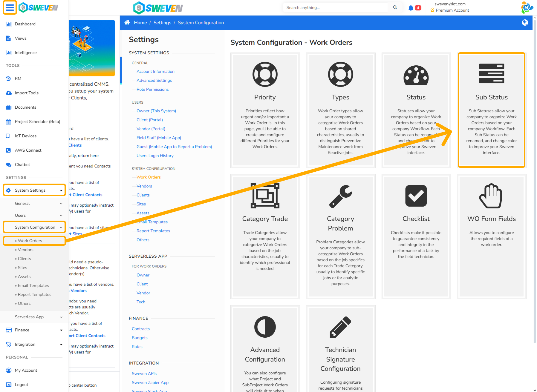Screen dimensions: 537x392
Task: Expand the Integration menu
Action: pyautogui.click(x=34, y=344)
